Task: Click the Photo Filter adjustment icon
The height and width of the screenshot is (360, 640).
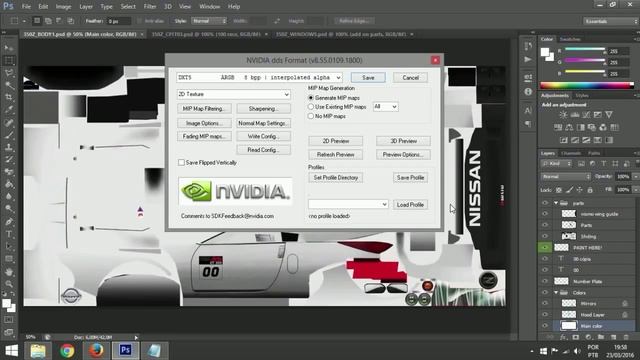Action: click(592, 127)
